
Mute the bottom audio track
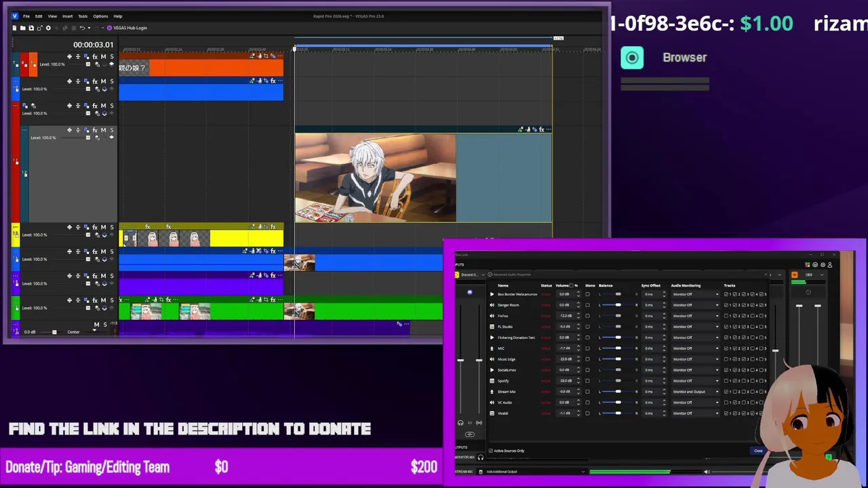point(96,325)
